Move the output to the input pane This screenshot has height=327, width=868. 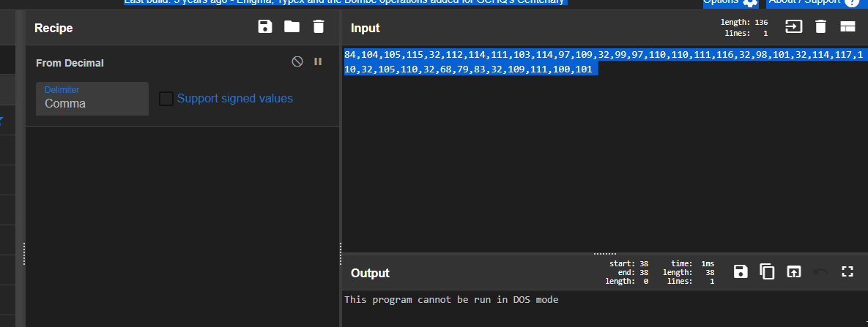(793, 271)
